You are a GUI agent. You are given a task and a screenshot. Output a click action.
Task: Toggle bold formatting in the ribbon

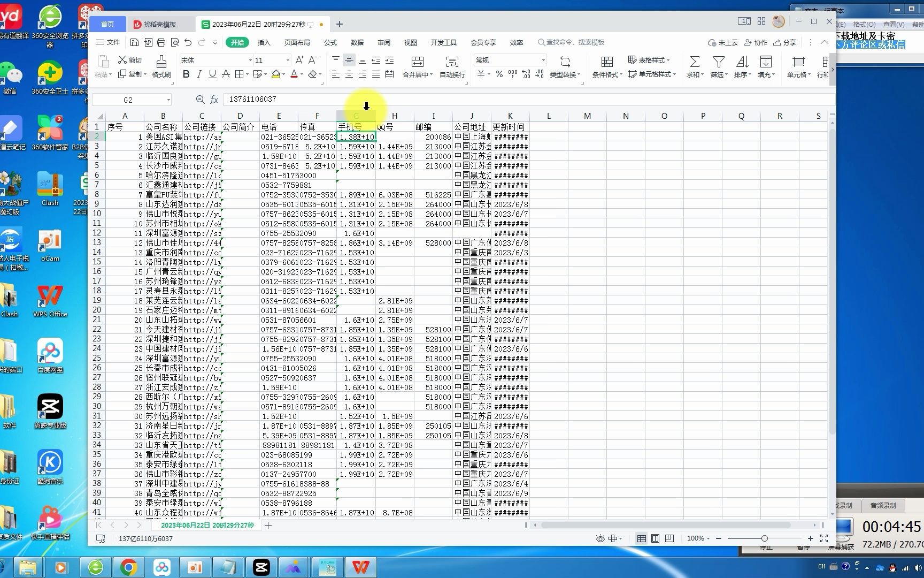click(186, 74)
